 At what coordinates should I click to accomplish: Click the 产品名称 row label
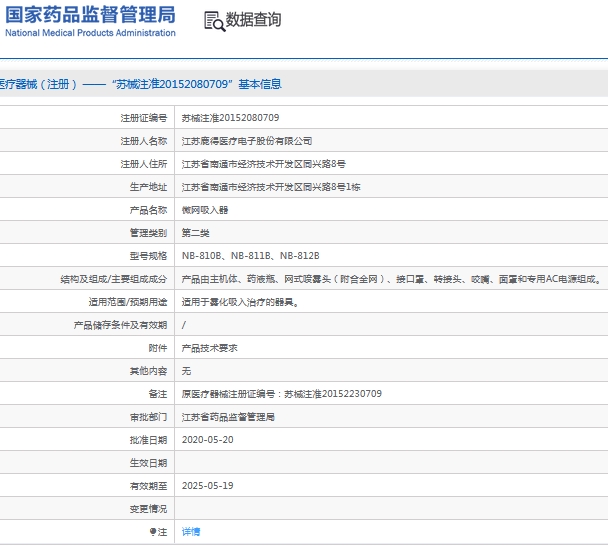point(148,210)
